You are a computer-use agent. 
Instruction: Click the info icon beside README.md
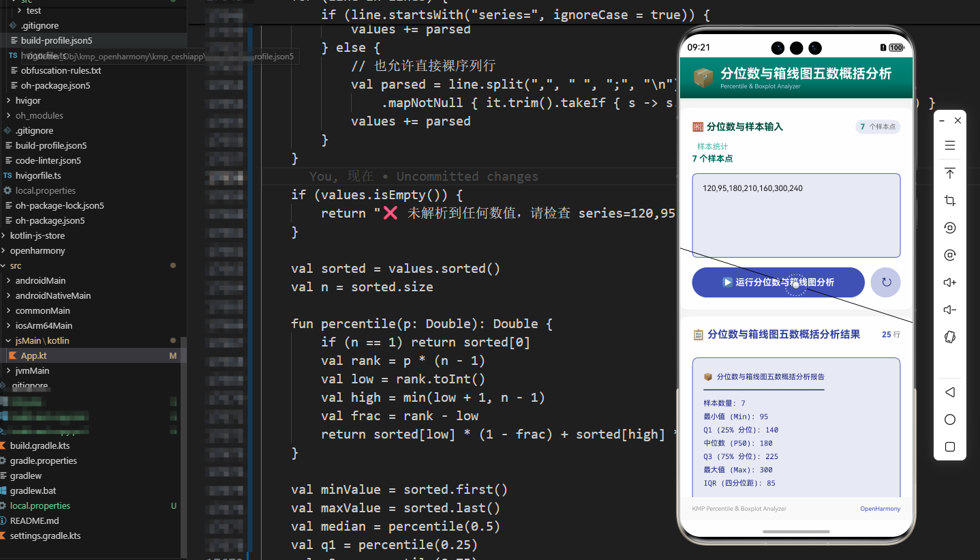pyautogui.click(x=3, y=520)
